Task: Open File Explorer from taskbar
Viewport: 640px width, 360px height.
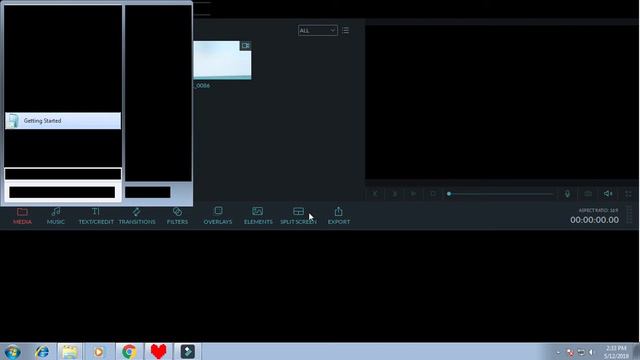Action: [x=70, y=352]
